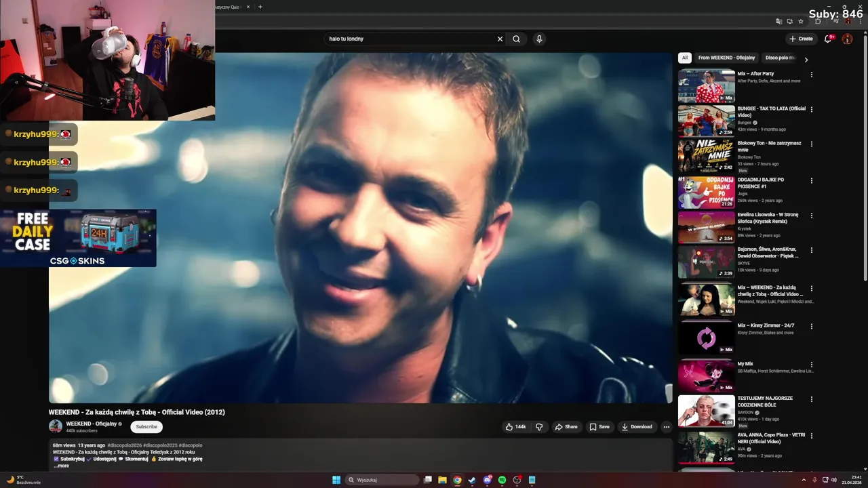
Task: Start voice search with the microphone icon
Action: pos(539,39)
